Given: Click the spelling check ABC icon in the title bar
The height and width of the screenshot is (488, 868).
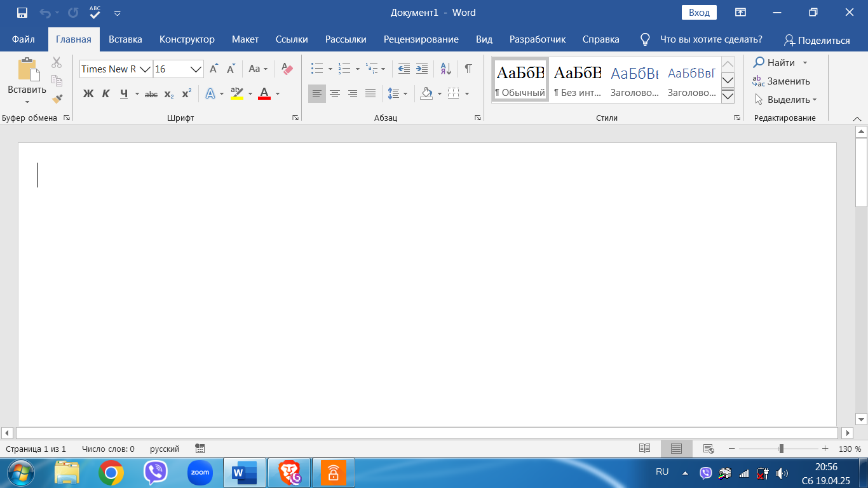Looking at the screenshot, I should (95, 12).
